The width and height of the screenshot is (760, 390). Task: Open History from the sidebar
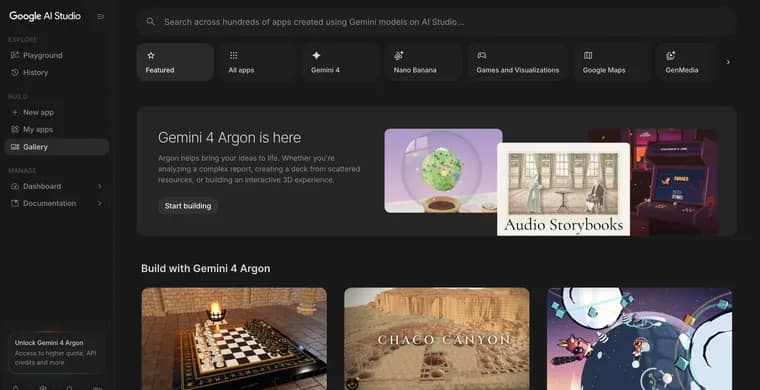click(x=57, y=72)
